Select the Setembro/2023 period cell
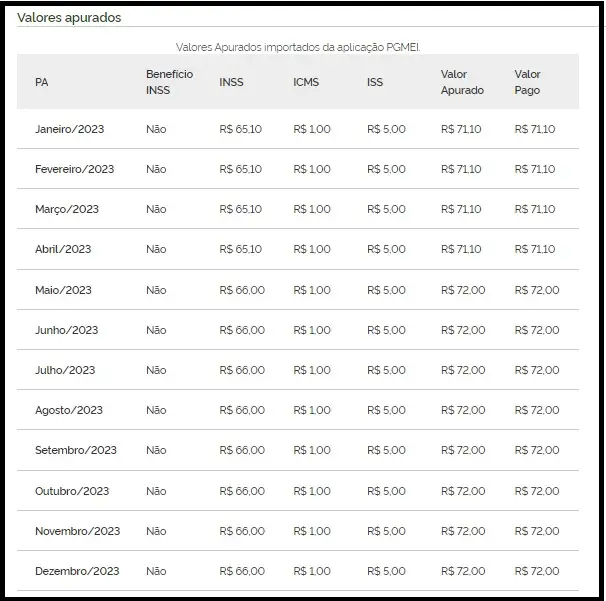Viewport: 606px width, 601px height. click(75, 450)
